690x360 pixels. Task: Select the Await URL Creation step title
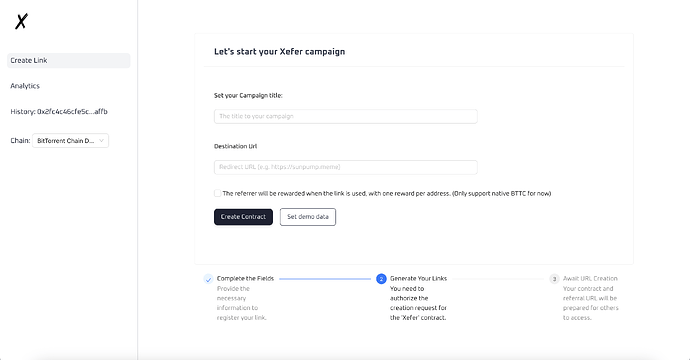(590, 279)
